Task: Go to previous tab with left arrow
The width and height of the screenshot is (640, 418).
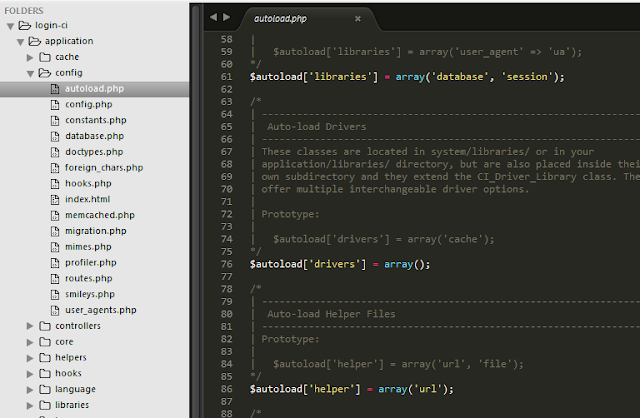Action: click(x=213, y=17)
